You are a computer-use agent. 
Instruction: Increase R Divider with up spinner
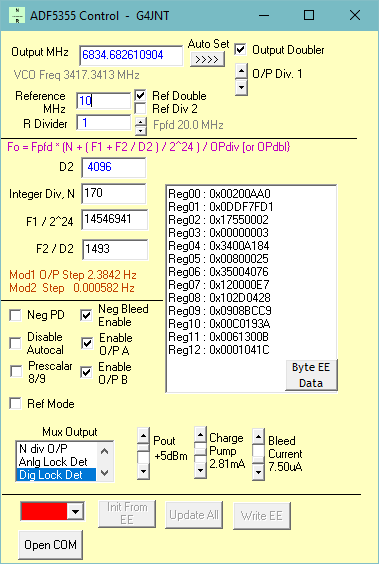point(141,122)
